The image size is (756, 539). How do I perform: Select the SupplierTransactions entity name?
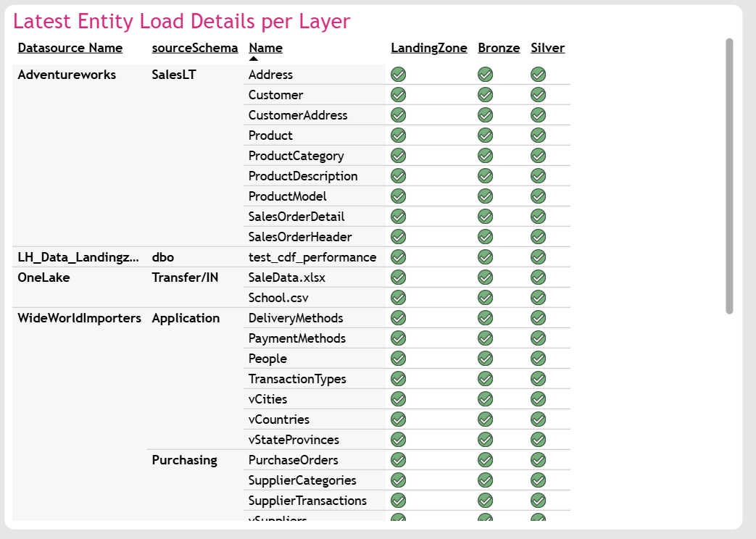(307, 501)
